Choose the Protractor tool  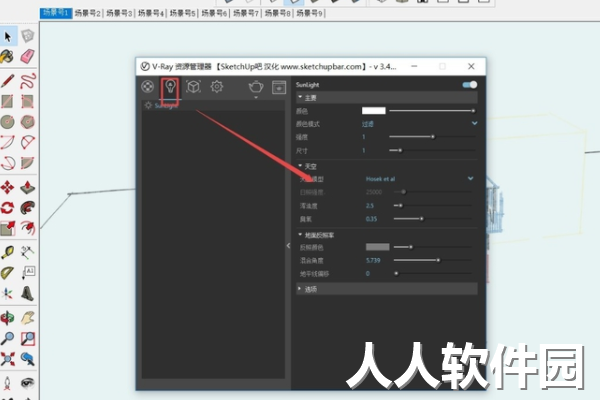tap(7, 273)
